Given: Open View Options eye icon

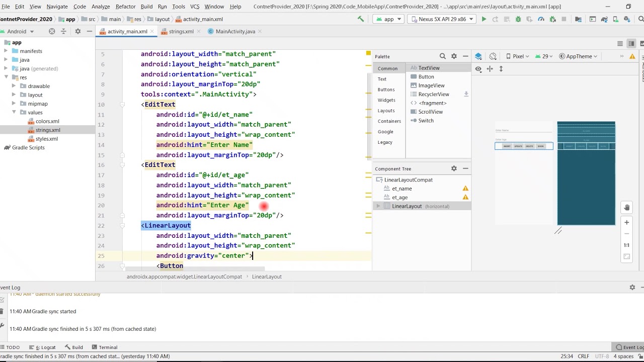Looking at the screenshot, I should pos(478,69).
